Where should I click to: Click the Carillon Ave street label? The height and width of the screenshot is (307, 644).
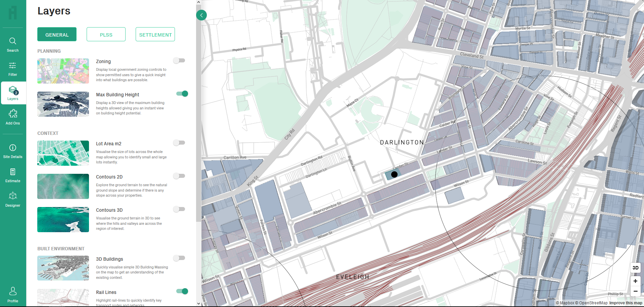[x=235, y=157]
